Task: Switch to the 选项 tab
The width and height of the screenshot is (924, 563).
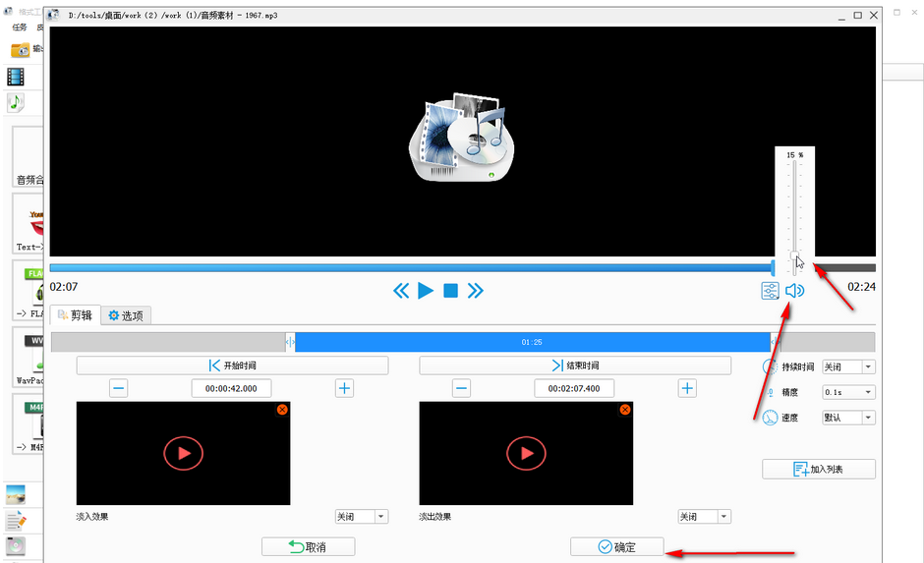Action: click(126, 315)
